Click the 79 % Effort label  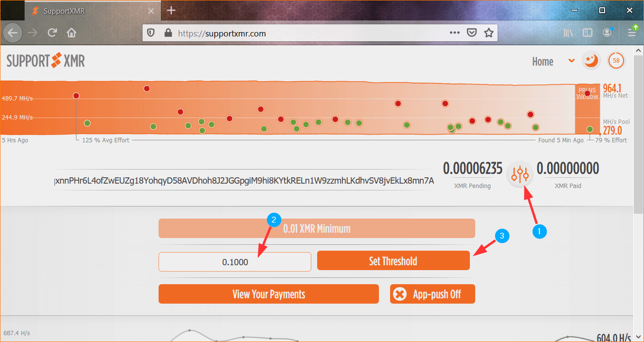pos(611,140)
